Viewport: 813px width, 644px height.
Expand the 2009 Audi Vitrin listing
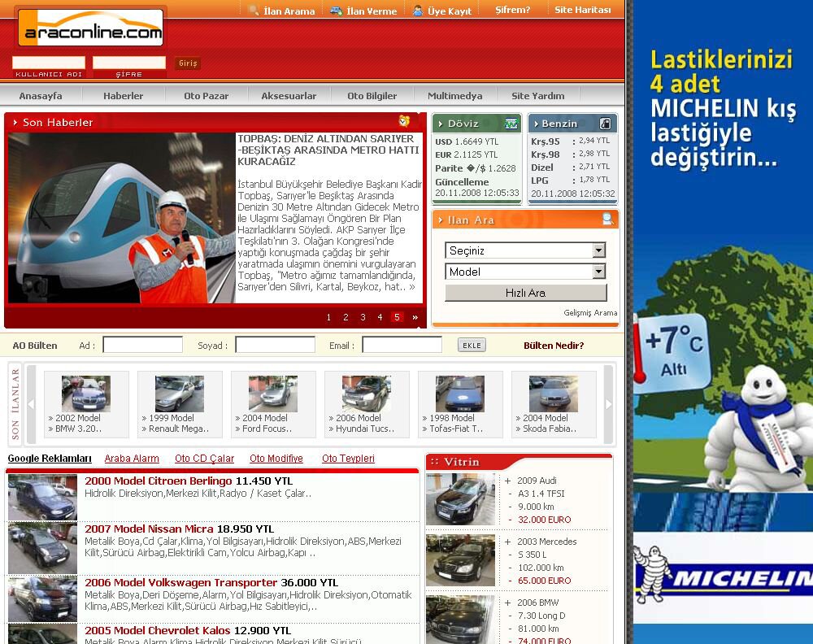click(508, 481)
